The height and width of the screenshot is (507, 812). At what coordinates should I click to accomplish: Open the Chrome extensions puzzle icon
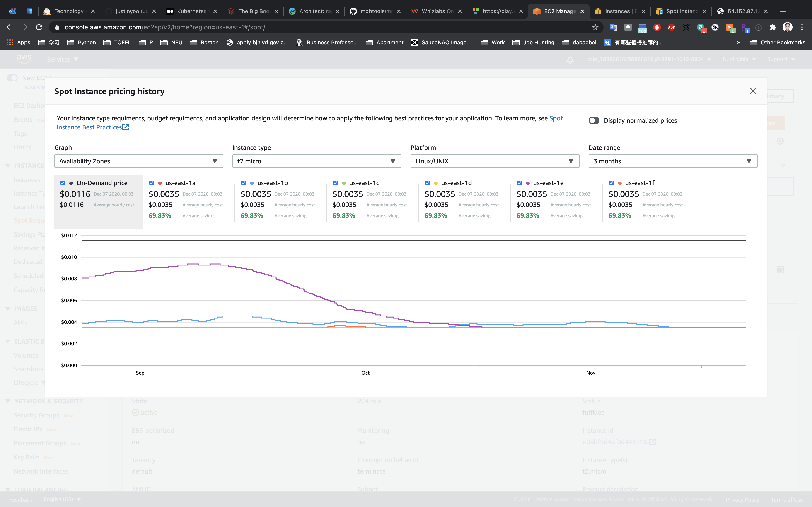(773, 27)
